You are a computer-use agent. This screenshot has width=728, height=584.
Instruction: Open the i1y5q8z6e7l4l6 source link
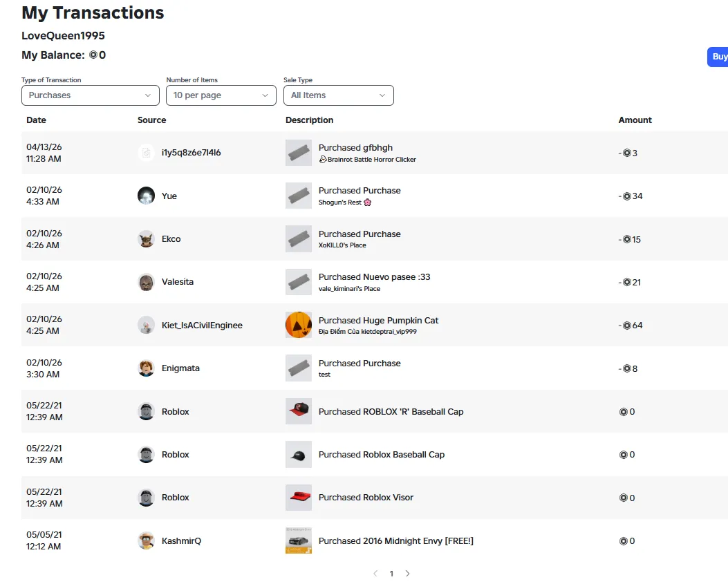(192, 153)
